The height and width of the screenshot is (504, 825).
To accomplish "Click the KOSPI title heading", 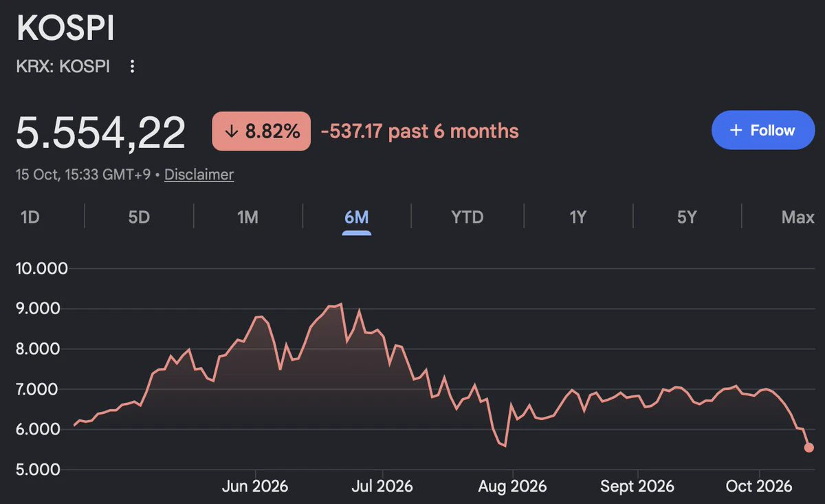I will [65, 29].
